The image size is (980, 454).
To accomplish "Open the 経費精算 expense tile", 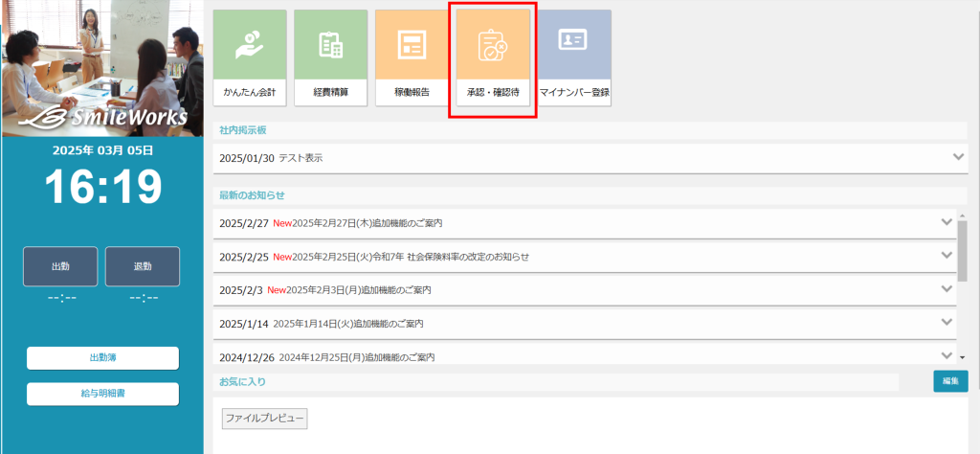I will click(x=330, y=57).
